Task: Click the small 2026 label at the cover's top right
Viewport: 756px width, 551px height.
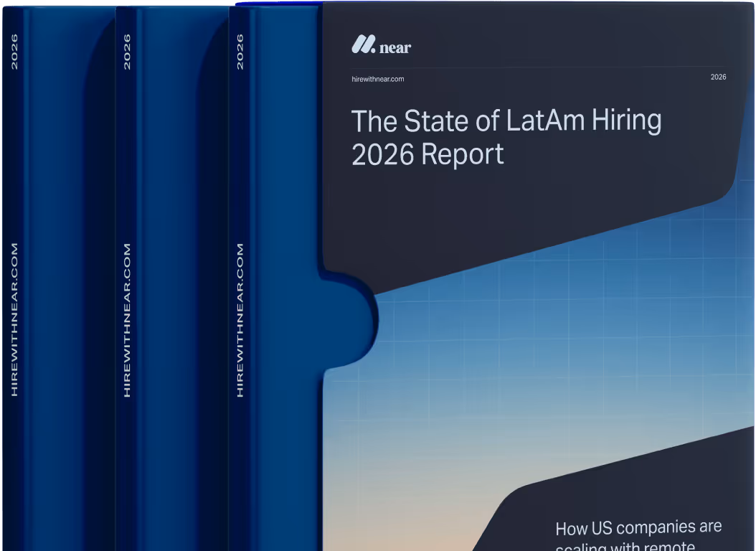Action: [x=718, y=77]
